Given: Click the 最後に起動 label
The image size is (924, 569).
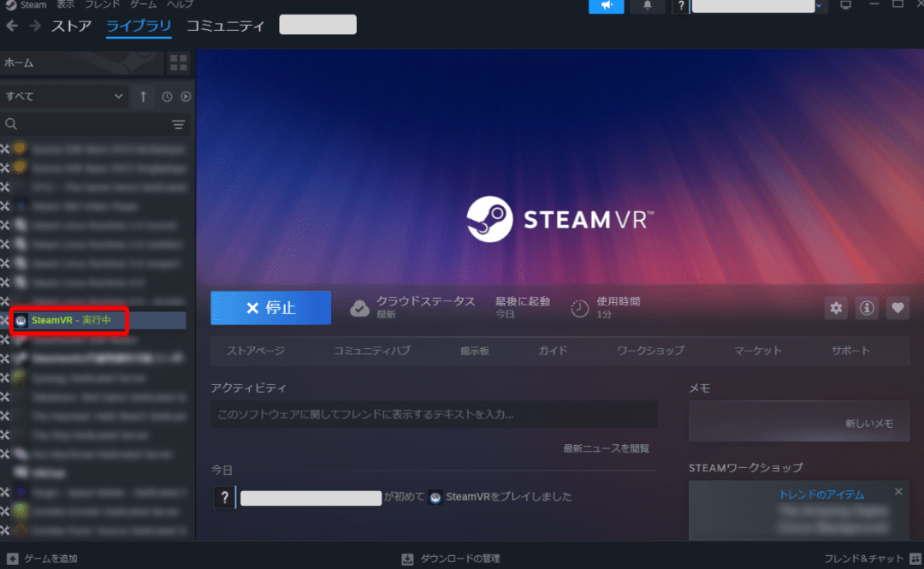Looking at the screenshot, I should (x=523, y=301).
